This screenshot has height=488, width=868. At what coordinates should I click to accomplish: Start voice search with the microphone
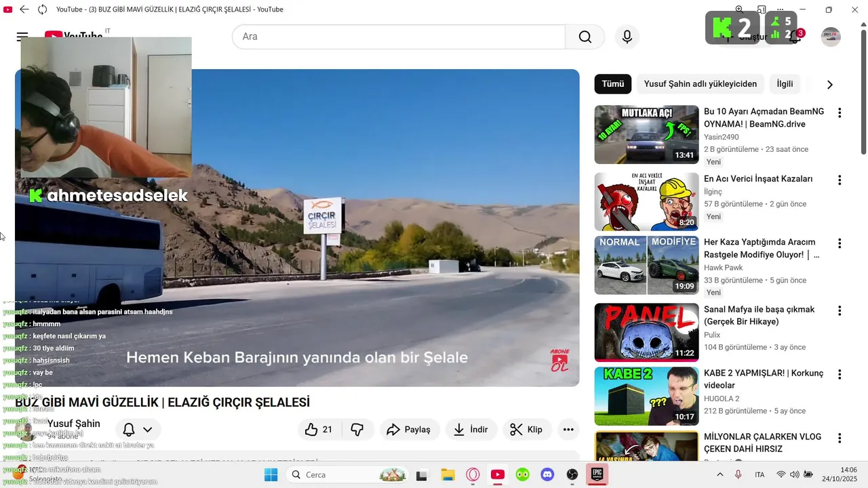pos(627,37)
